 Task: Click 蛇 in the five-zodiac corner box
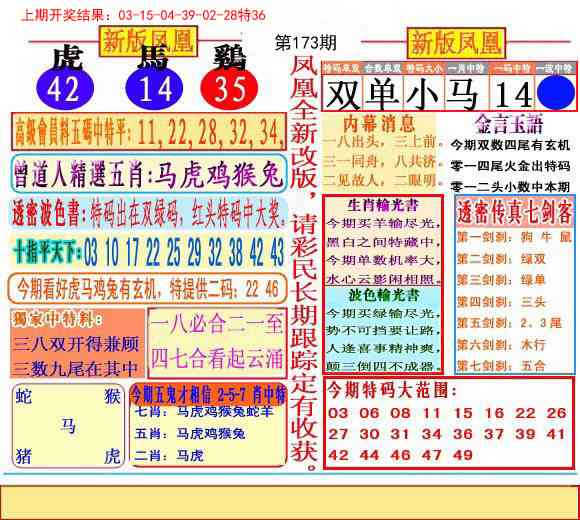point(24,397)
